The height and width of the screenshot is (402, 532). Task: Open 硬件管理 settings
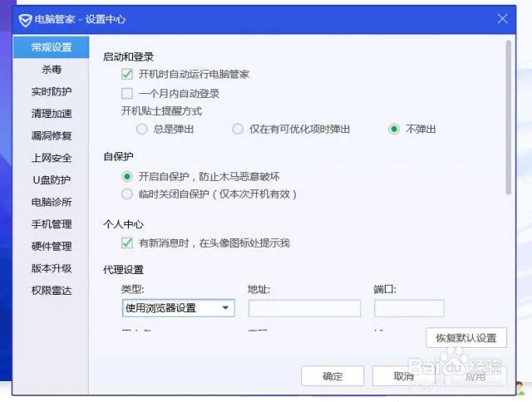52,246
